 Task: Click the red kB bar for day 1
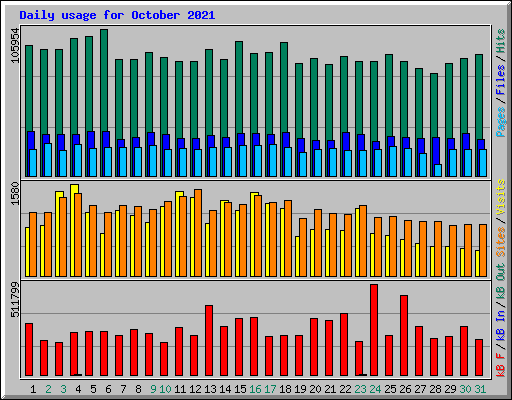pyautogui.click(x=29, y=349)
